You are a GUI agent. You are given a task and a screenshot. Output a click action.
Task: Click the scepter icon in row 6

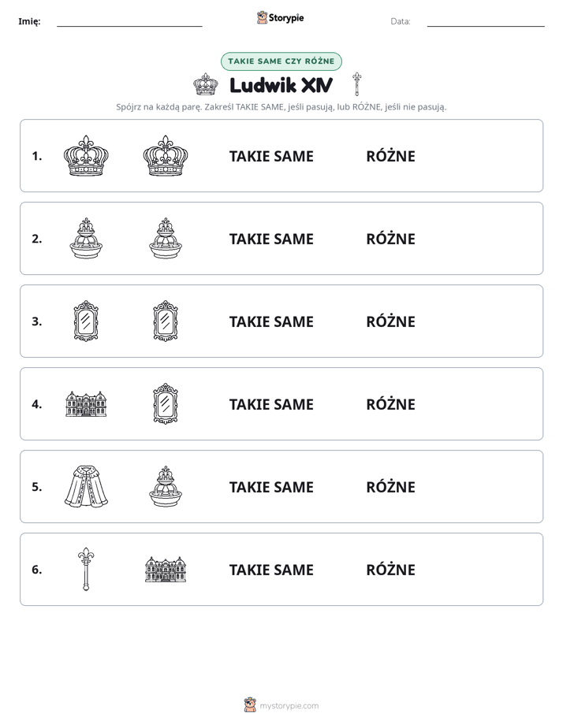click(x=86, y=569)
